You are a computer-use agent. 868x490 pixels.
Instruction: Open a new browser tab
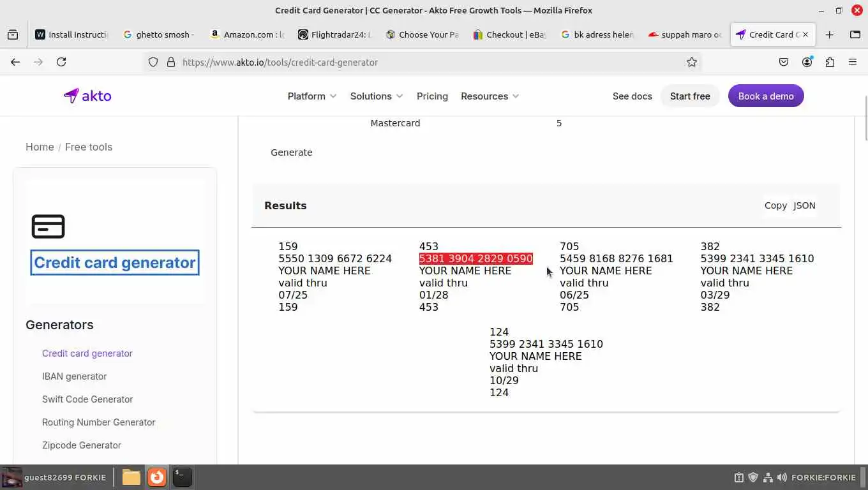click(x=830, y=34)
